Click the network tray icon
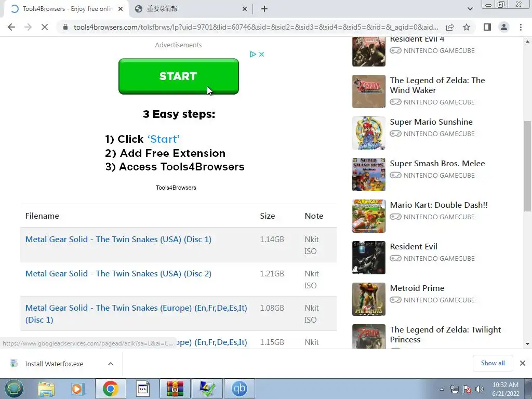Screen dimensions: 532x399 (454, 389)
